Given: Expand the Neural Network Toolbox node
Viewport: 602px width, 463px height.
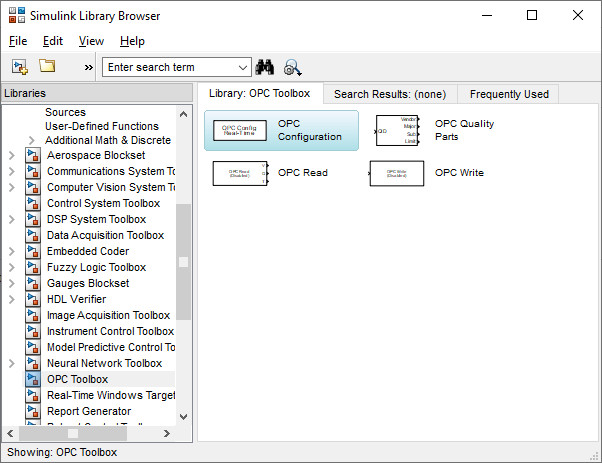Looking at the screenshot, I should click(x=11, y=363).
